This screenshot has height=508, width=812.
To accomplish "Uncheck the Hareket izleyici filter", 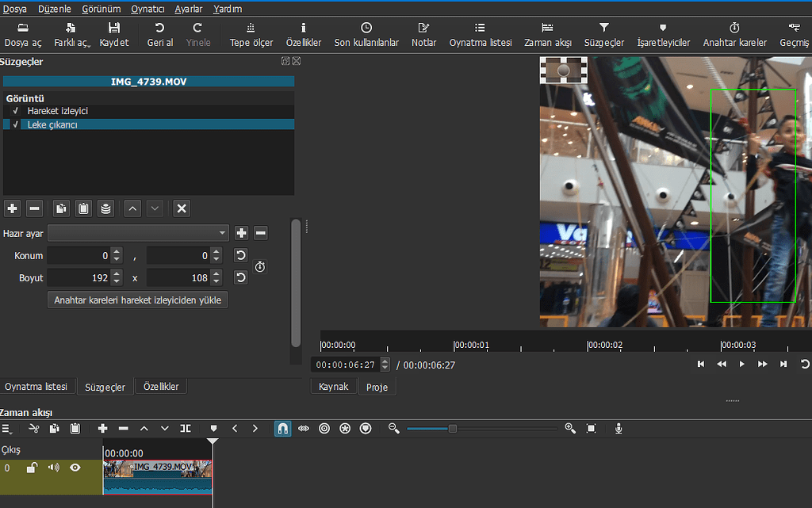I will tap(16, 111).
